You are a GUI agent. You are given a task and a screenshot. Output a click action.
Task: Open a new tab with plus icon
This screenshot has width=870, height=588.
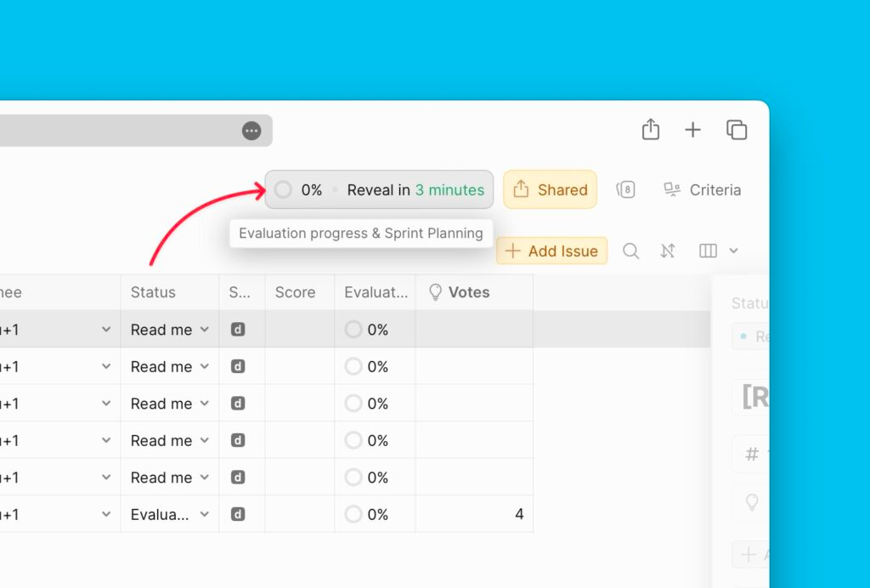click(692, 129)
